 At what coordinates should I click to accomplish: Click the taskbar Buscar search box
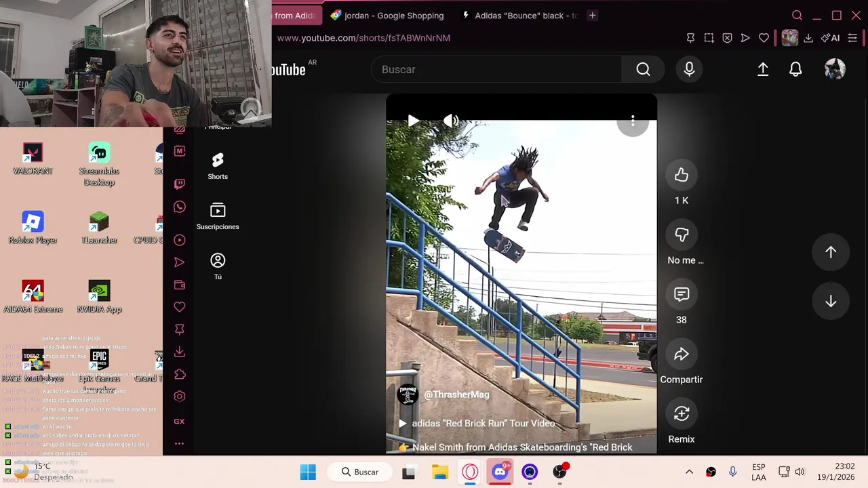(359, 472)
